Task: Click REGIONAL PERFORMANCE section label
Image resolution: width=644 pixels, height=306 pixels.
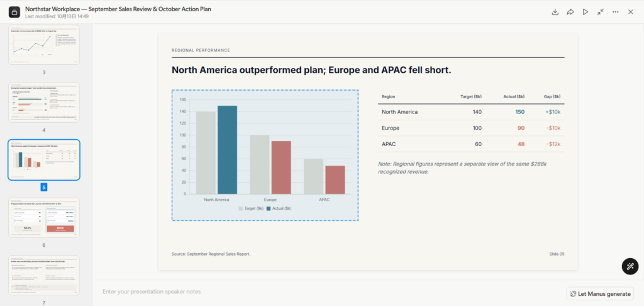Action: (x=201, y=50)
